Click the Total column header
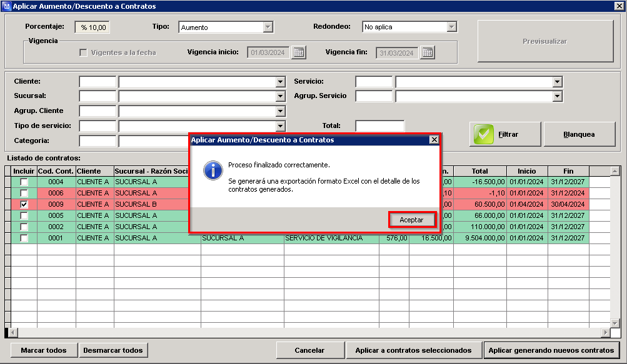 pyautogui.click(x=480, y=171)
